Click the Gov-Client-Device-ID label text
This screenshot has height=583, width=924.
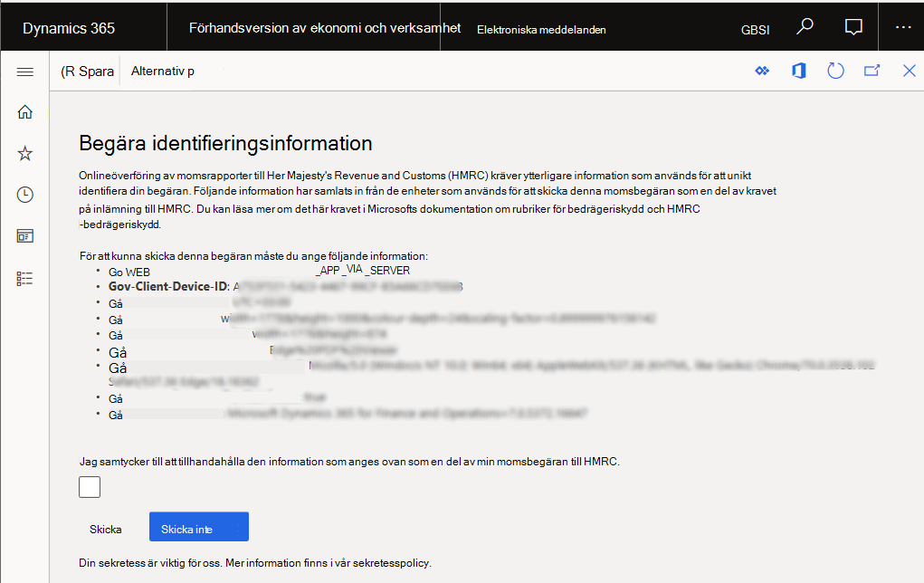click(168, 286)
